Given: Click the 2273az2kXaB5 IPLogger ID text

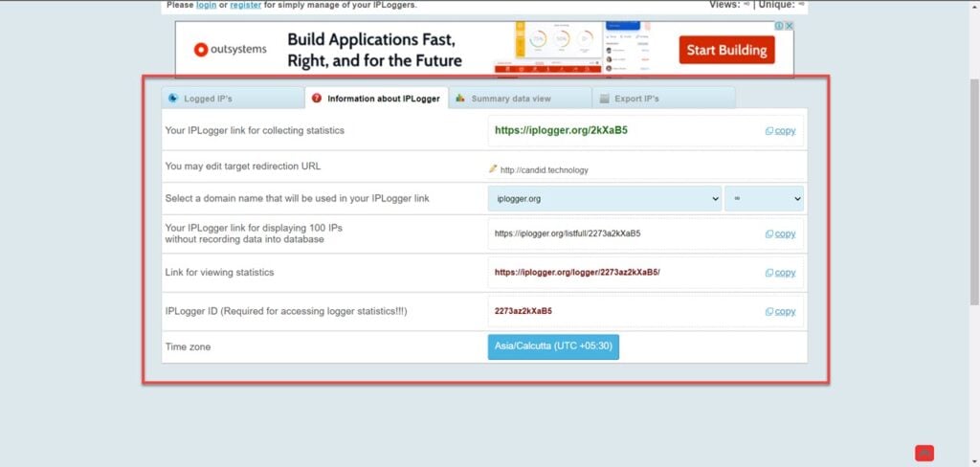Looking at the screenshot, I should click(x=523, y=311).
